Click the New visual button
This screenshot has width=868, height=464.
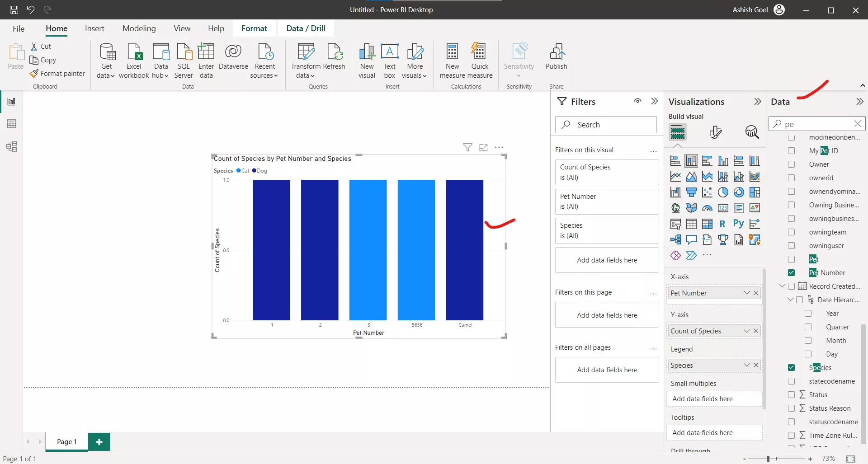pos(367,59)
